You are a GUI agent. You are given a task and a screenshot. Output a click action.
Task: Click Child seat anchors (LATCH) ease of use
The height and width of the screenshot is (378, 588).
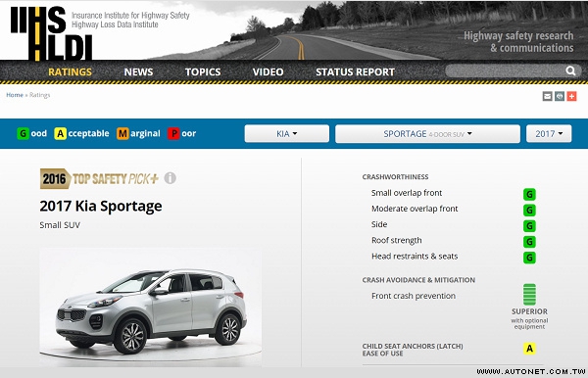point(413,350)
